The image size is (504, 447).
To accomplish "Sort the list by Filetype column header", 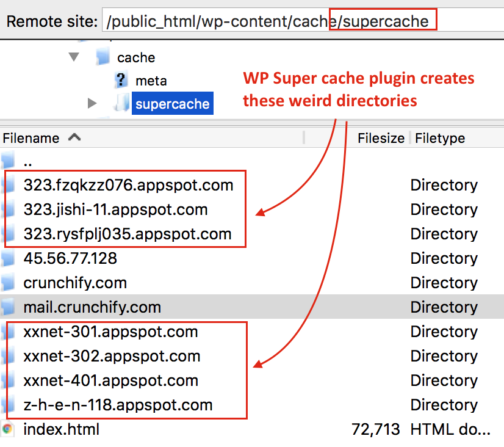I will (440, 138).
